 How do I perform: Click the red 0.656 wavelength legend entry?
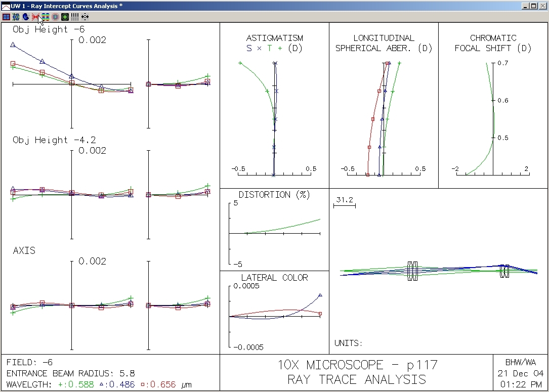click(x=158, y=384)
